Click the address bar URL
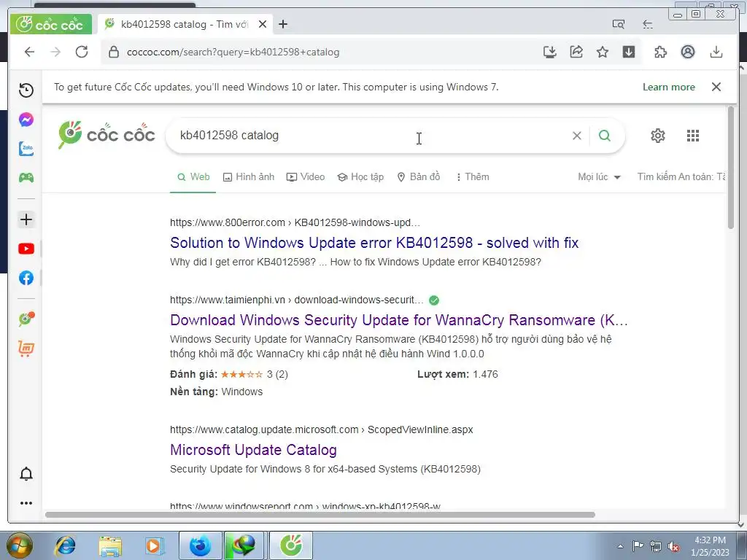Viewport: 747px width, 560px height. (x=233, y=52)
